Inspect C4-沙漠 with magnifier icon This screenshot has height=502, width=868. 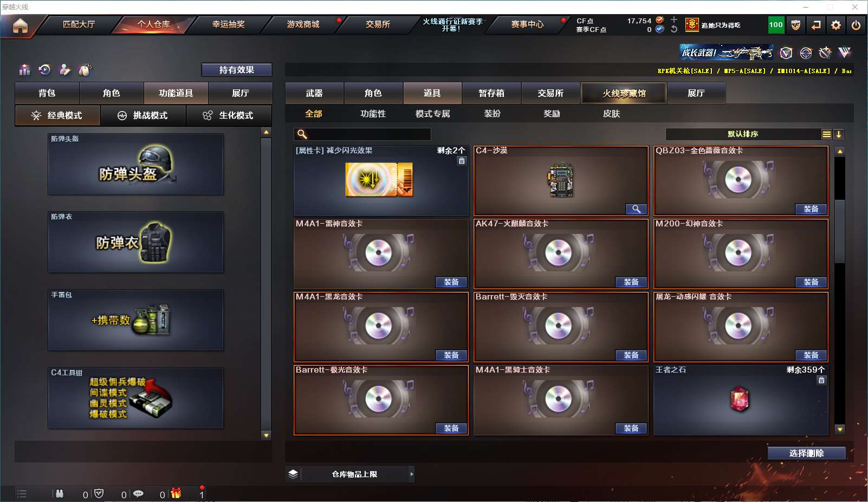[x=636, y=209]
